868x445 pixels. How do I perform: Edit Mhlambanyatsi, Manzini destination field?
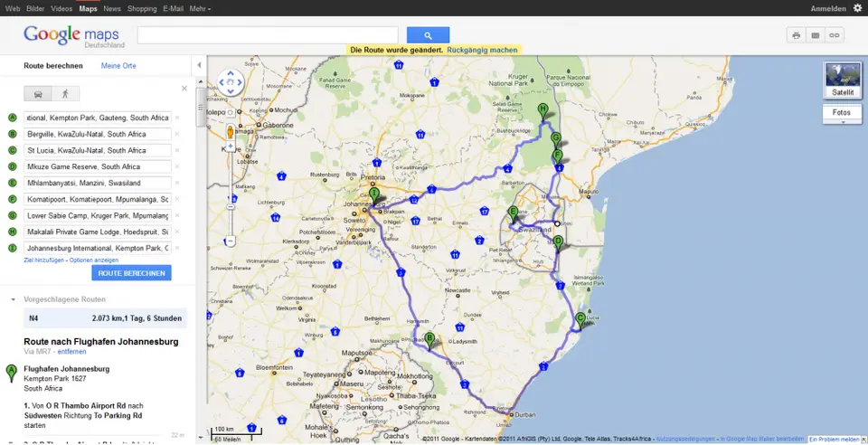pyautogui.click(x=98, y=183)
